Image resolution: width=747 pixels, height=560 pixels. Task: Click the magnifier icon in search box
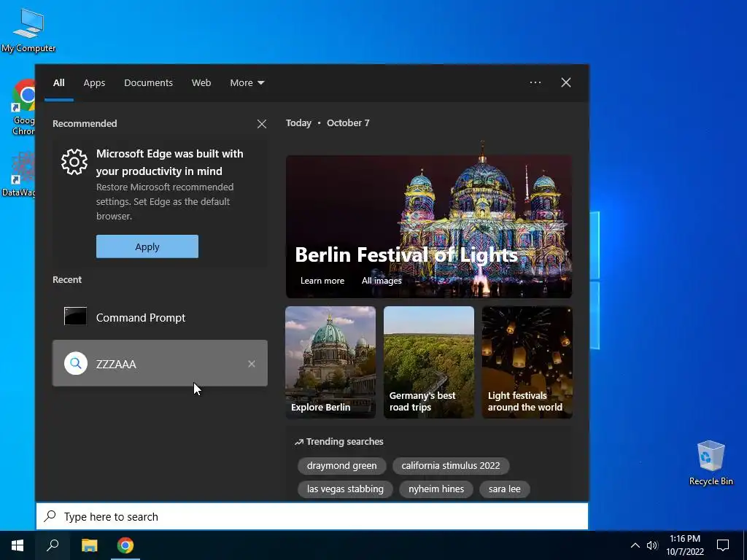coord(50,516)
